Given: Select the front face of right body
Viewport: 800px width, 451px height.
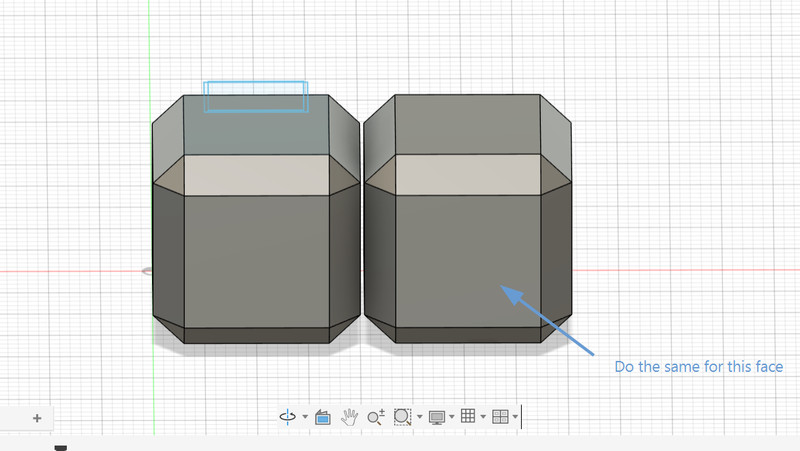Looking at the screenshot, I should click(x=468, y=261).
